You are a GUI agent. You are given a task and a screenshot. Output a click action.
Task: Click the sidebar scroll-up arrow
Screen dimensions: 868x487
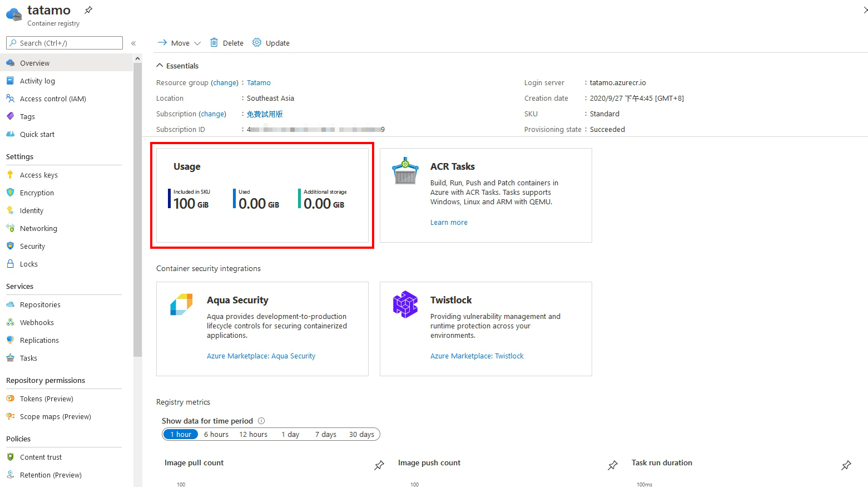137,58
